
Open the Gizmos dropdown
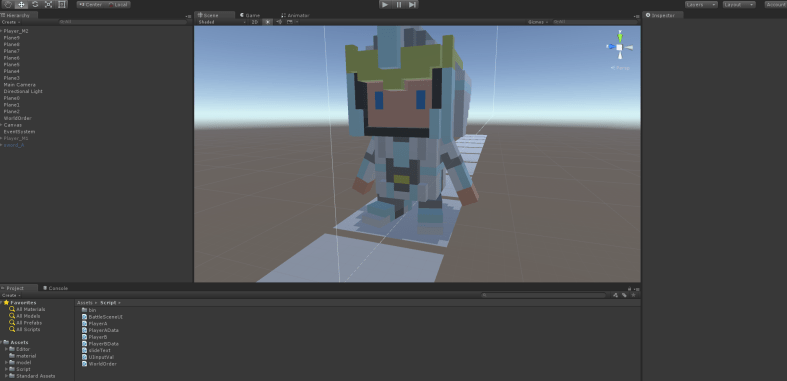538,22
